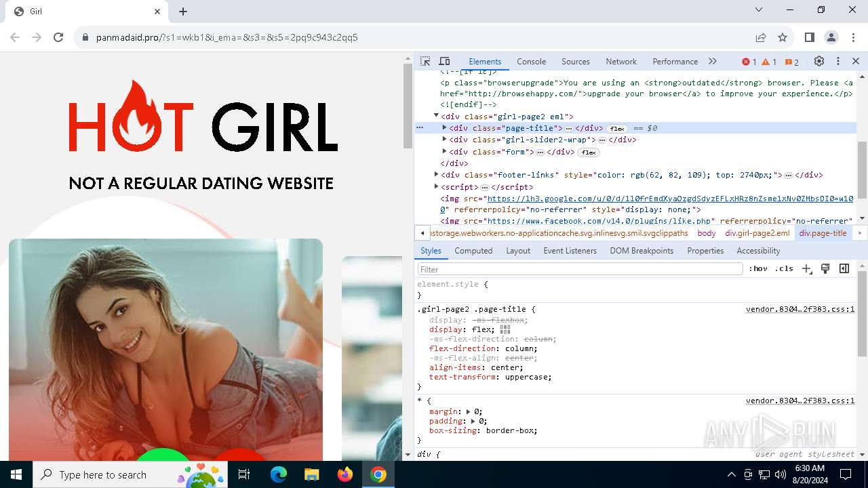Open Chrome three-dot menu
Screen dimensions: 868x488
[x=852, y=37]
